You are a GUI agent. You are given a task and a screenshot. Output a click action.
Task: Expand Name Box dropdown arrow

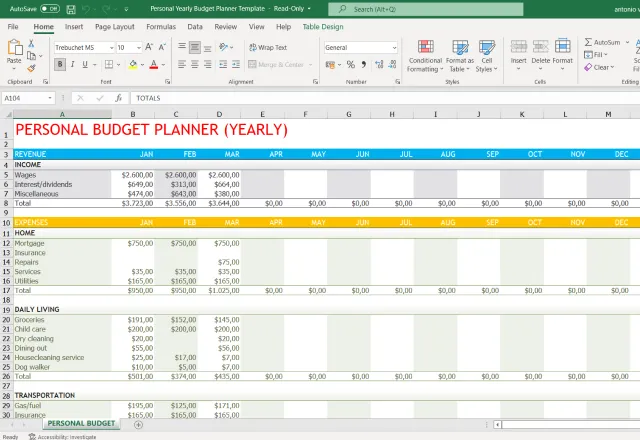50,98
